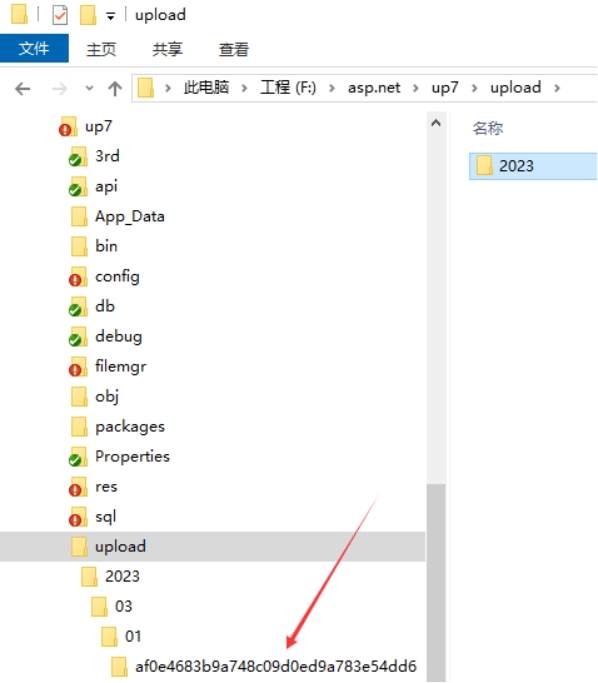Go up one folder level
598x683 pixels.
(x=115, y=89)
